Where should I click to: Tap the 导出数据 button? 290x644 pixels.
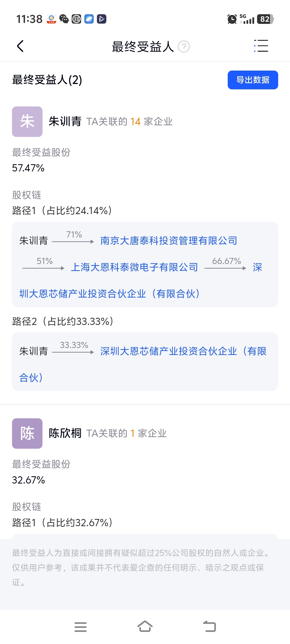253,80
